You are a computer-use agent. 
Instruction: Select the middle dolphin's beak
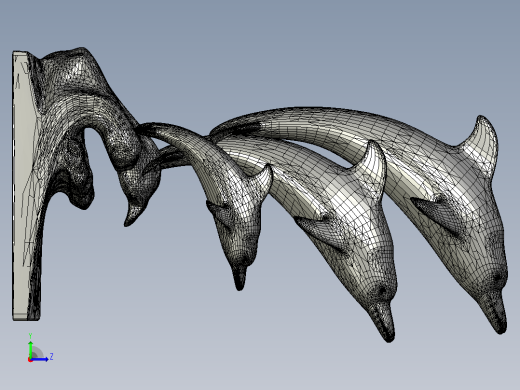pyautogui.click(x=383, y=322)
